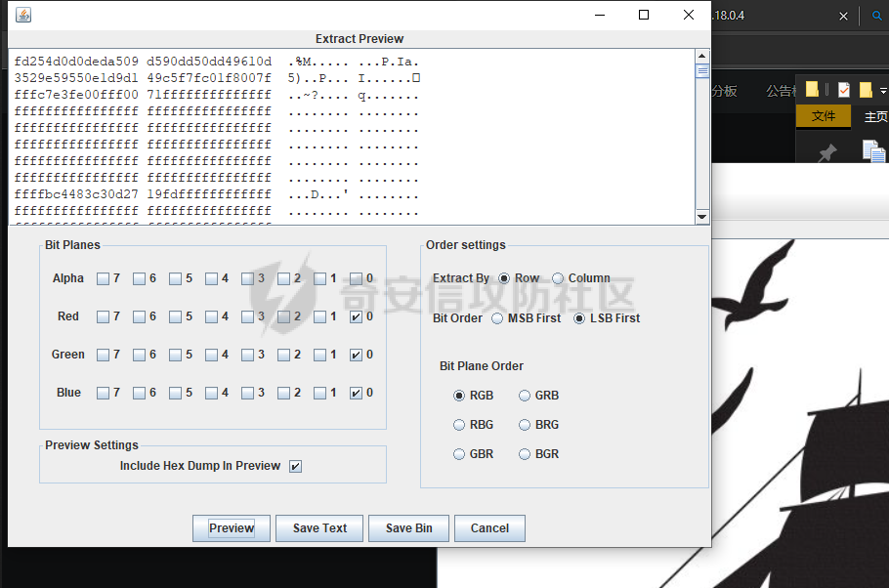Select BRG bit plane order
Image resolution: width=889 pixels, height=588 pixels.
tap(525, 425)
